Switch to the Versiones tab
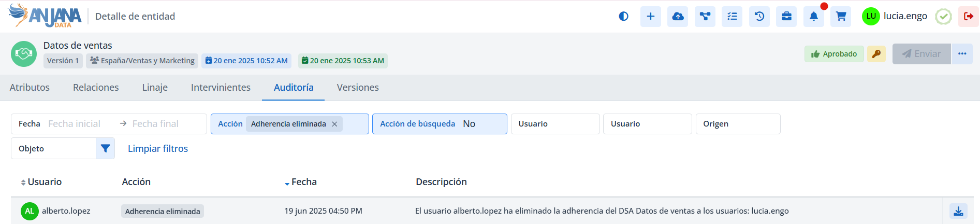 [358, 88]
